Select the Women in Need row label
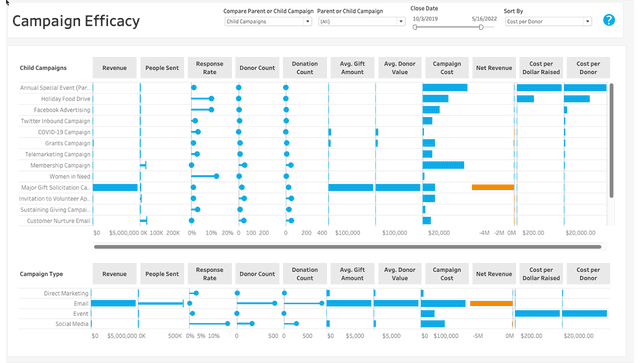Viewport: 640px width, 363px height. [x=70, y=176]
